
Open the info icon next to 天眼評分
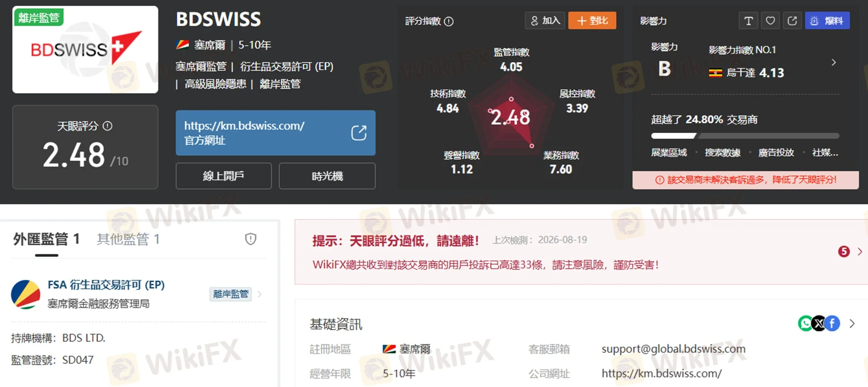click(x=108, y=126)
